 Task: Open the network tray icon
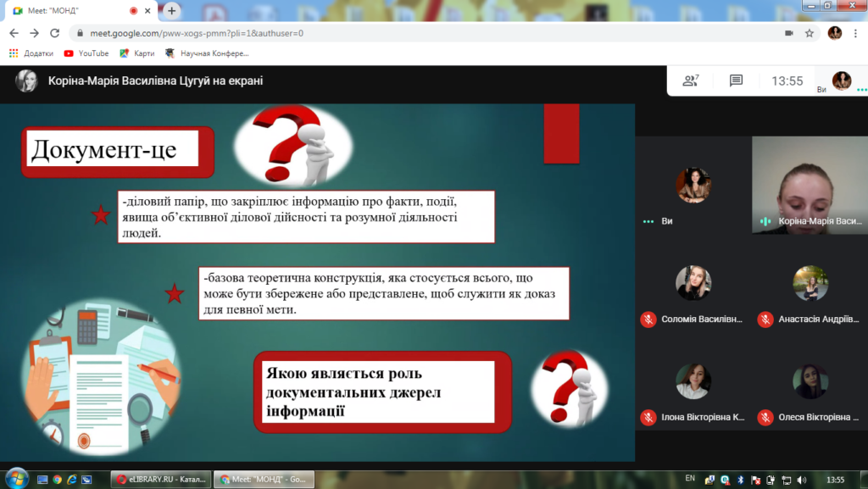(786, 481)
